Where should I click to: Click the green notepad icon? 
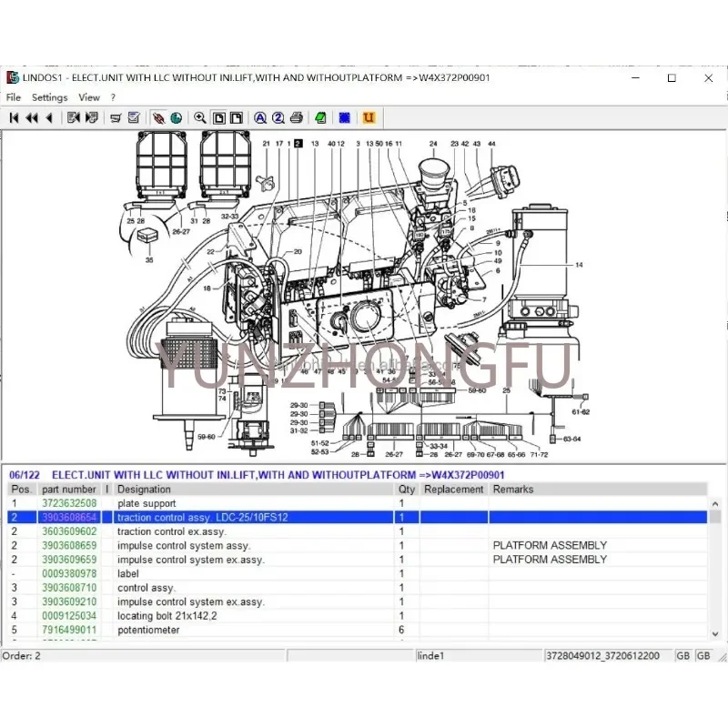coord(320,118)
